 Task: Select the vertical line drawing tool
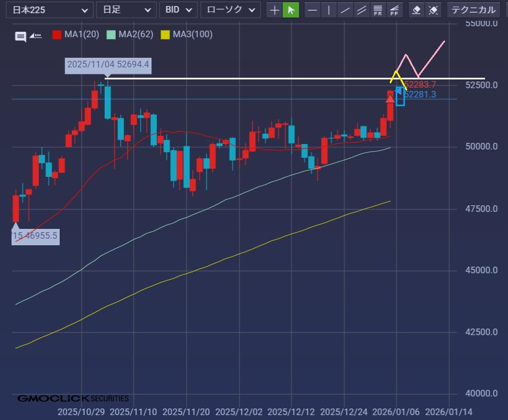click(x=329, y=10)
